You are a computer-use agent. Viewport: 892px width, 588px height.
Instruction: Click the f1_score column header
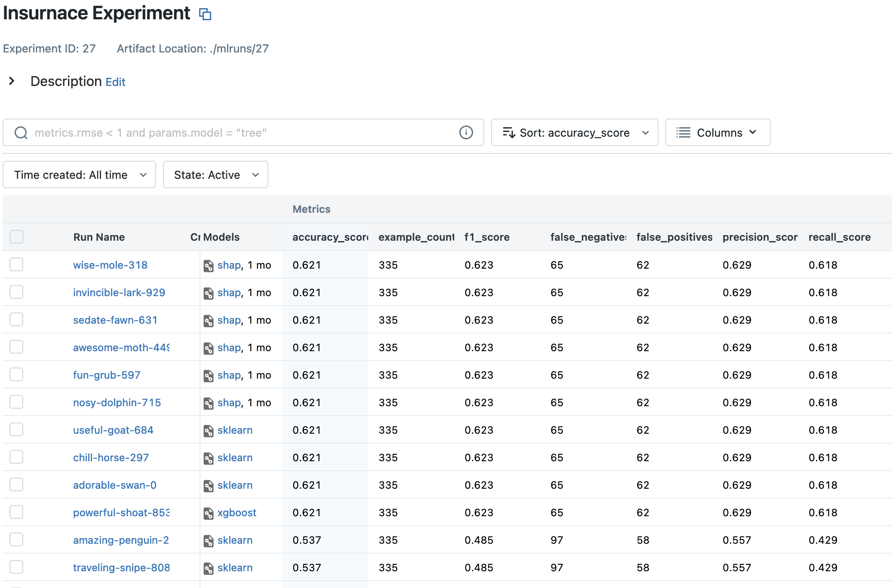[x=487, y=237]
